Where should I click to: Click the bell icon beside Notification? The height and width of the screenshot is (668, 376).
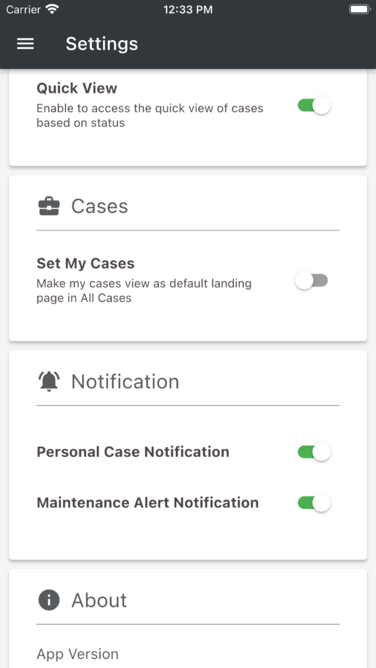49,381
